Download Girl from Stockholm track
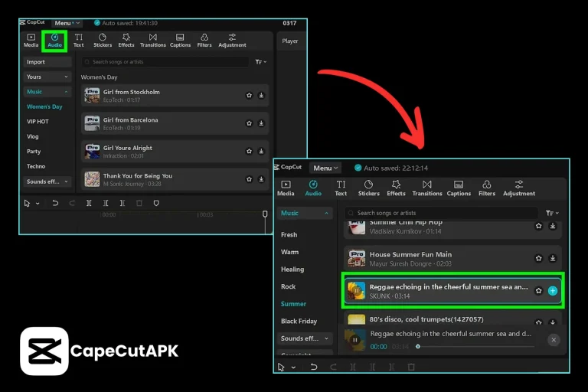Image resolution: width=588 pixels, height=392 pixels. (261, 95)
